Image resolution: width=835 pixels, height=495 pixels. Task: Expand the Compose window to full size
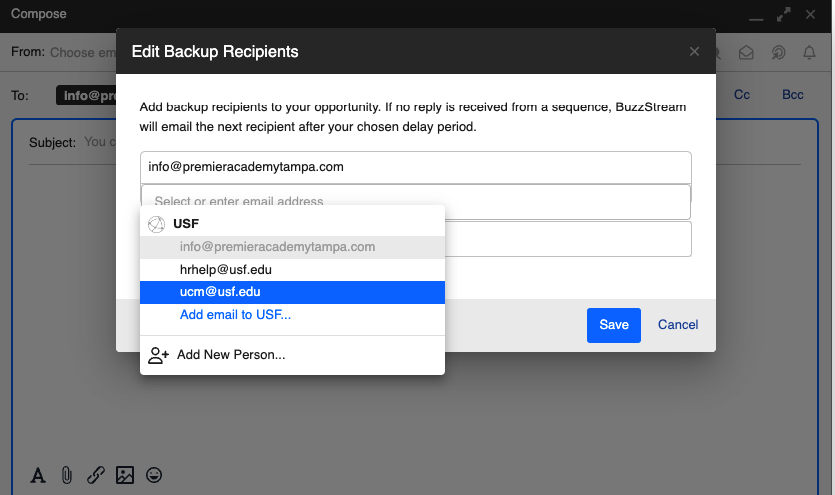pos(783,14)
